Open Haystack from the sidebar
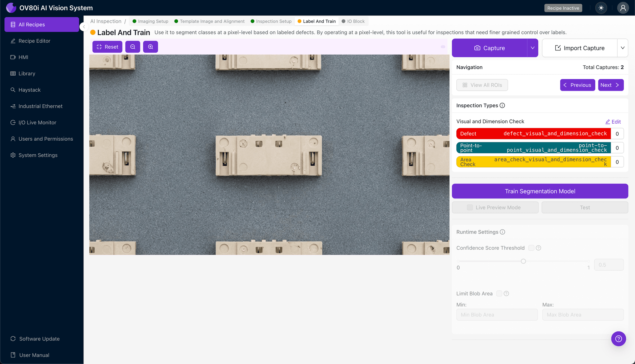635x364 pixels. pyautogui.click(x=30, y=90)
